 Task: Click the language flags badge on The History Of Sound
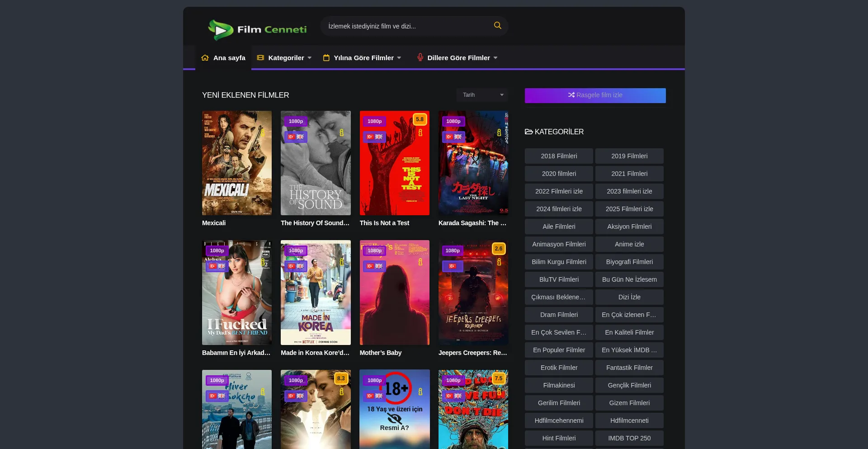point(296,137)
